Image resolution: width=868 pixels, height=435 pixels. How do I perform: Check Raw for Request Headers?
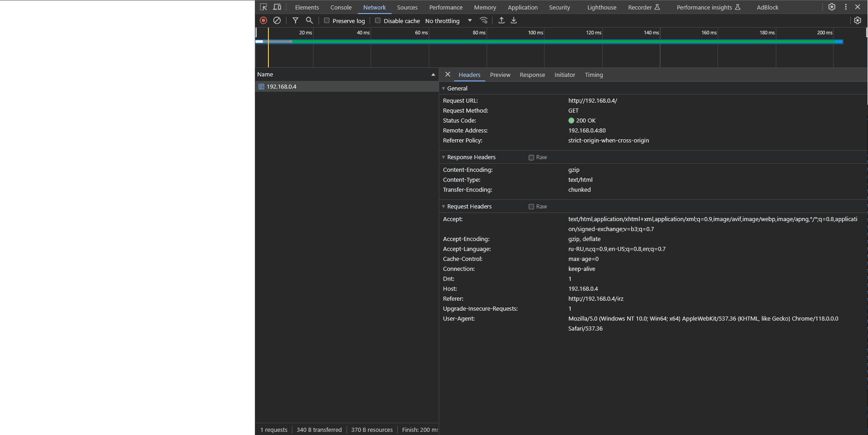[531, 207]
